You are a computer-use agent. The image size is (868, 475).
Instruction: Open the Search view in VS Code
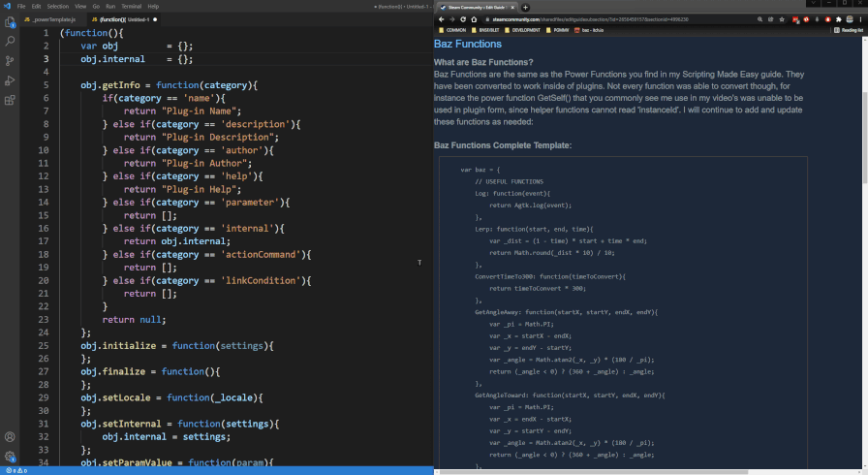point(10,41)
